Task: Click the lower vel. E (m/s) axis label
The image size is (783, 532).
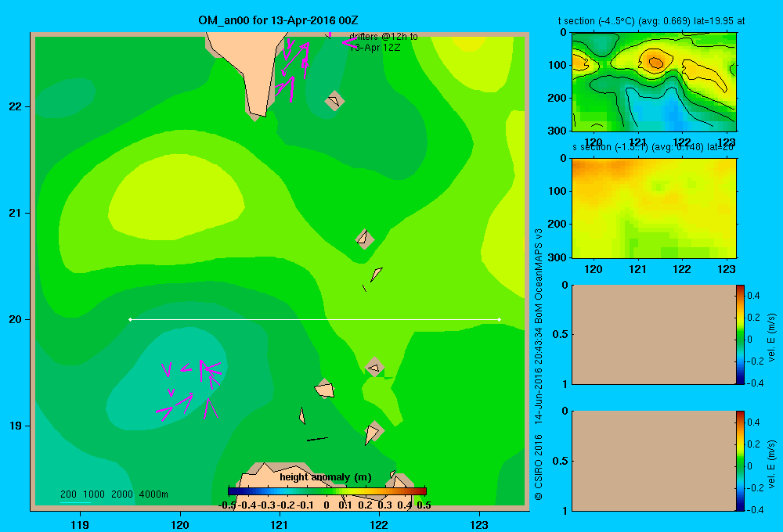Action: [x=772, y=464]
